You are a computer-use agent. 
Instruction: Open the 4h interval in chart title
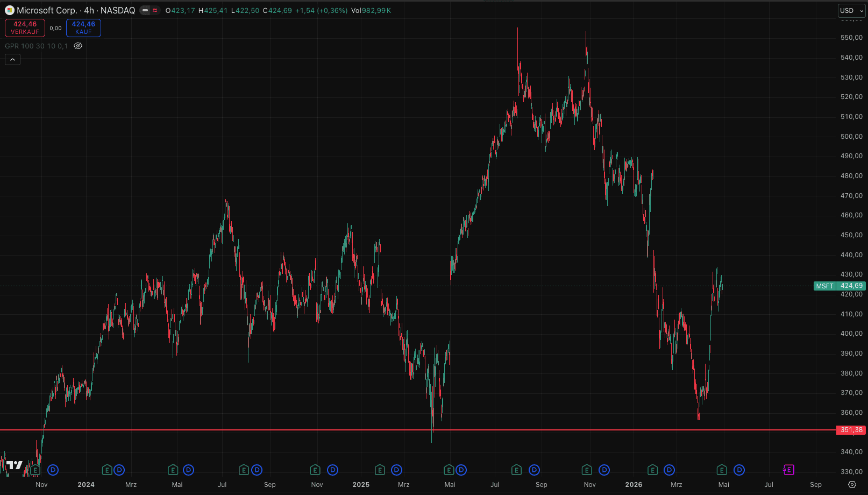click(x=89, y=10)
